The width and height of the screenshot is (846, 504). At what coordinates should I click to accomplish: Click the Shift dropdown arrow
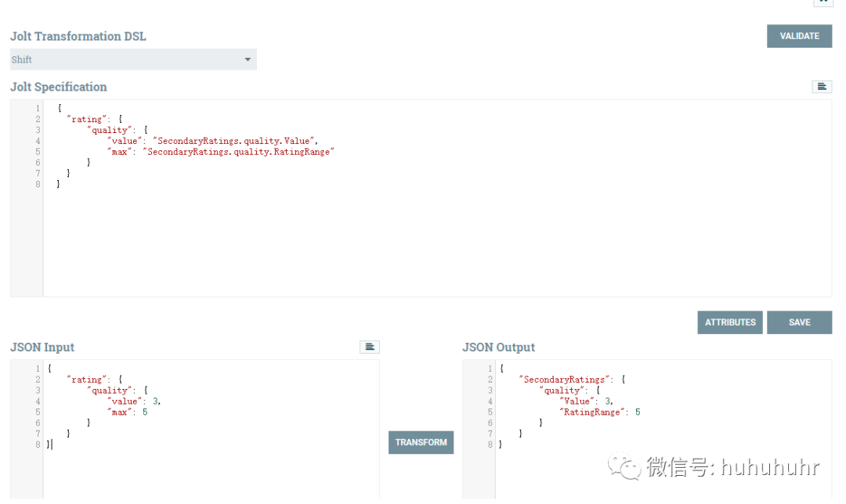pos(248,59)
